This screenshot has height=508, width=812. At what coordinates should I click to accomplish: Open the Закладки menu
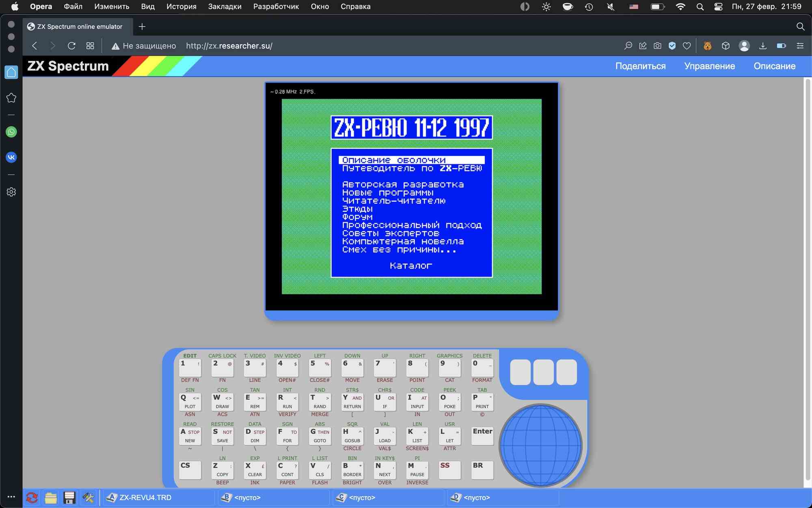[x=225, y=7]
